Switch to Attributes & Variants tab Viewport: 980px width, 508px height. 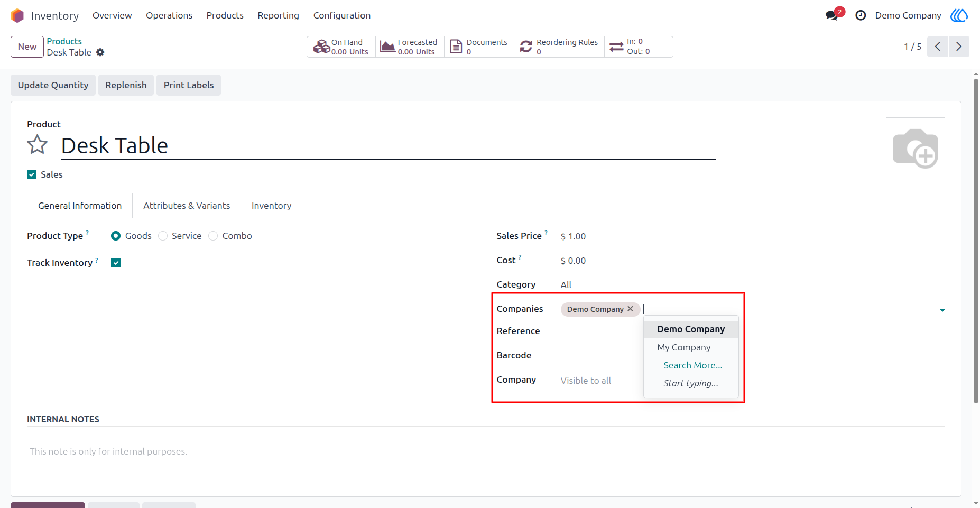point(187,206)
